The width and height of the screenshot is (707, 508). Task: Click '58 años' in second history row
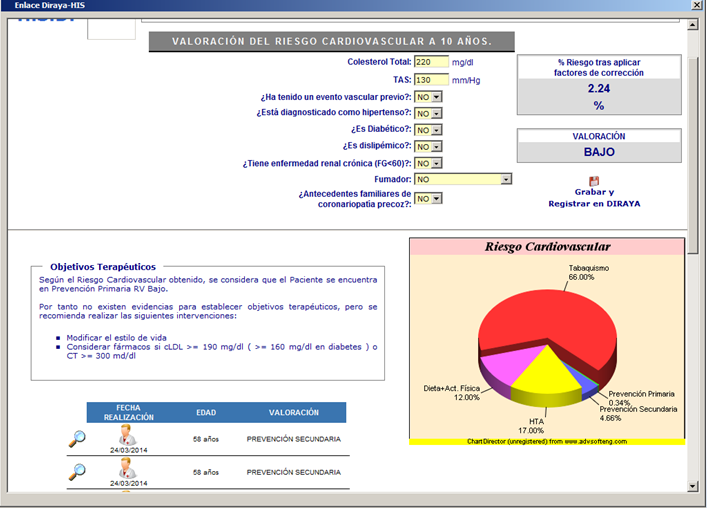(x=206, y=472)
